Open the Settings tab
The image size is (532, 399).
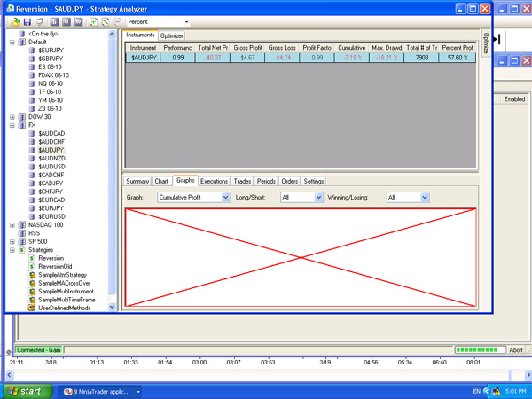point(314,181)
